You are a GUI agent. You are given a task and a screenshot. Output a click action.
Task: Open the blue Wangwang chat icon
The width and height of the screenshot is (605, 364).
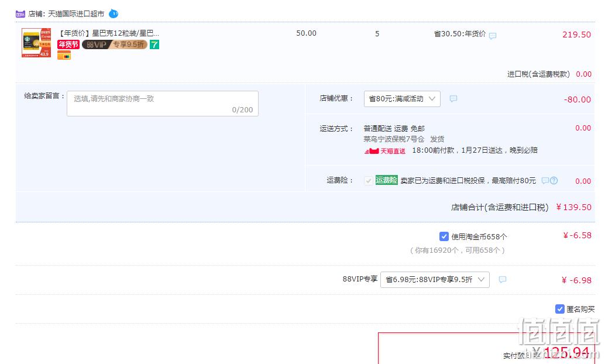pyautogui.click(x=114, y=13)
